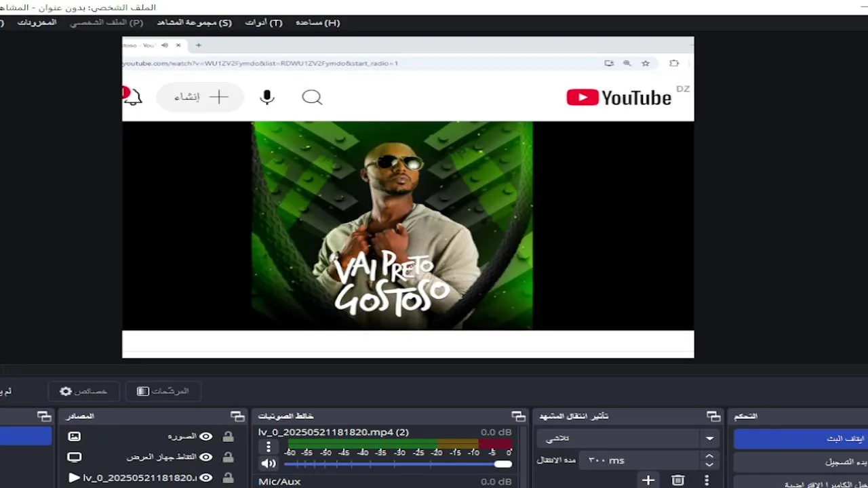Toggle visibility eye of التقاط جهاز العرض
This screenshot has width=868, height=488.
click(205, 457)
